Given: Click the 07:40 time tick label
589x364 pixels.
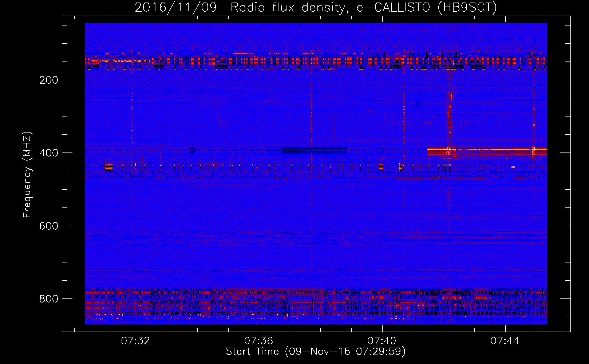Looking at the screenshot, I should (x=382, y=341).
